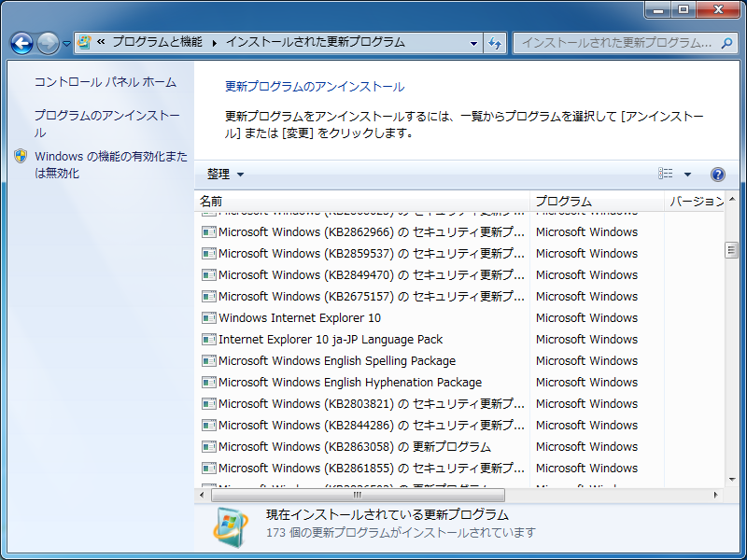Click the greyed Forward arrow button

coord(49,43)
